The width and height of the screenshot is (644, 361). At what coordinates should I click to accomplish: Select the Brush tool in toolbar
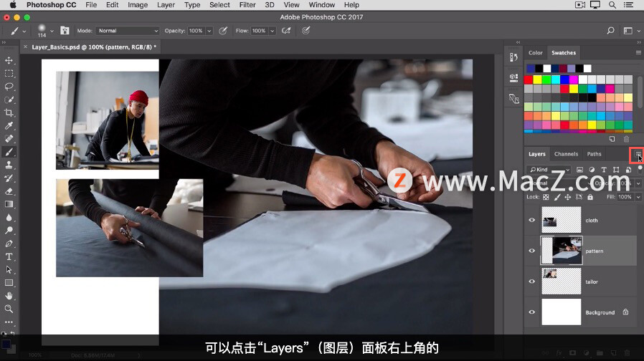tap(9, 152)
